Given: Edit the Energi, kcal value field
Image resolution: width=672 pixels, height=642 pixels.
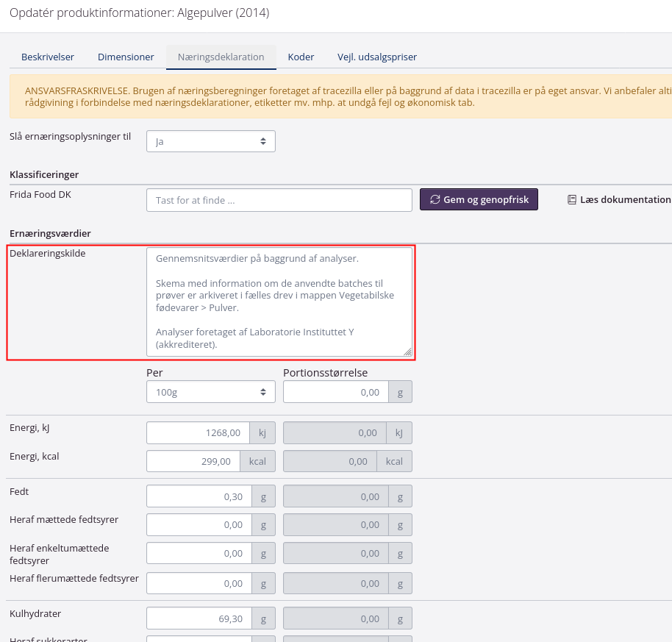Looking at the screenshot, I should pyautogui.click(x=198, y=461).
